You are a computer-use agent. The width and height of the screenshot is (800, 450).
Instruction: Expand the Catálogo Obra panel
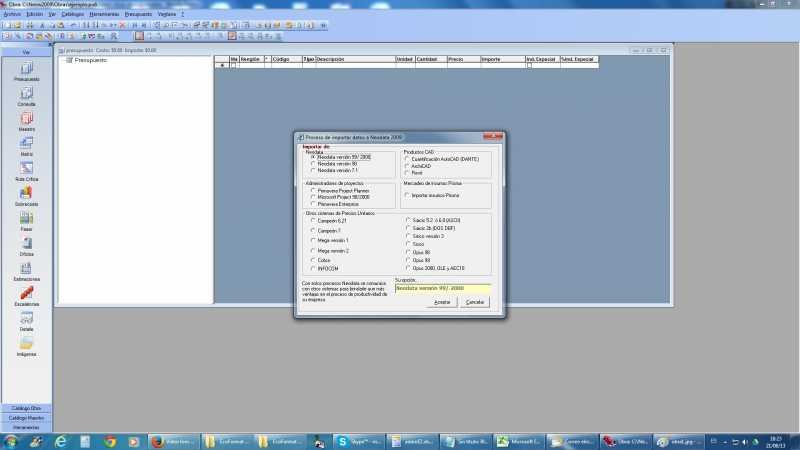tap(27, 408)
